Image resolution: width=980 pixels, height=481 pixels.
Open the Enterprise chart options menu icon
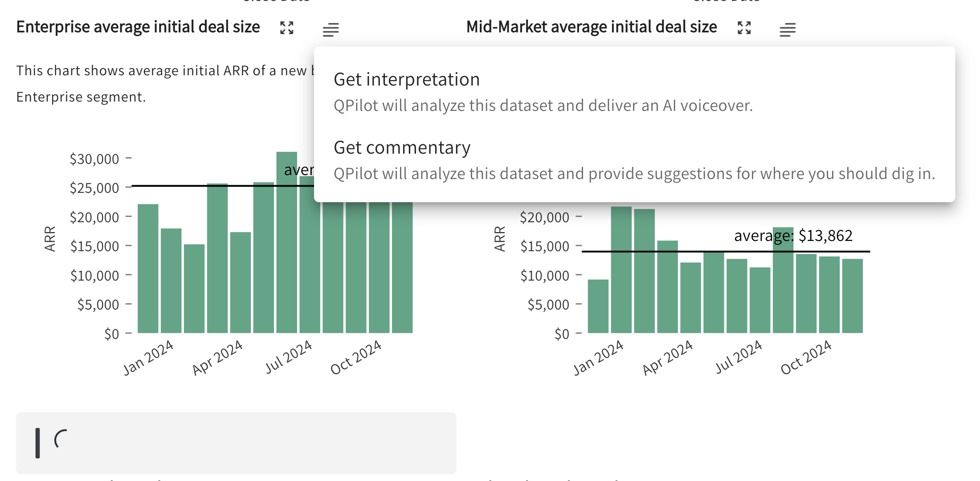331,29
